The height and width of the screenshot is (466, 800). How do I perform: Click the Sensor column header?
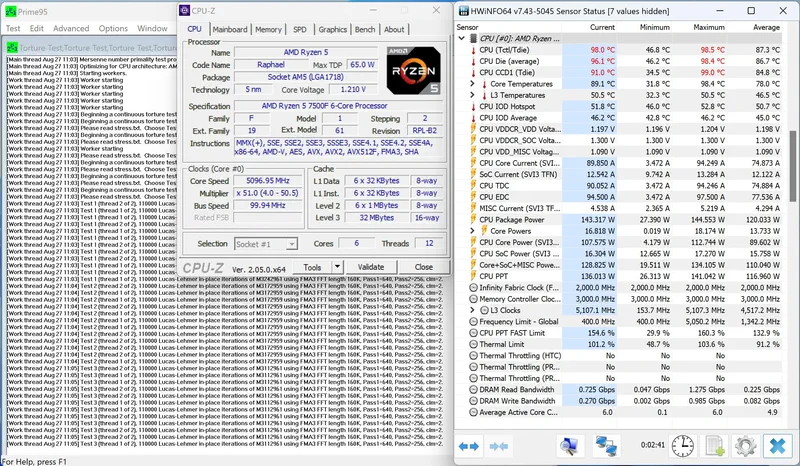pos(467,27)
